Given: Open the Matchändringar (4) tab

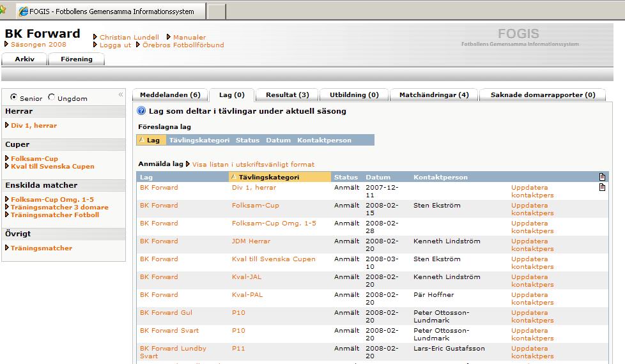Looking at the screenshot, I should pyautogui.click(x=434, y=95).
